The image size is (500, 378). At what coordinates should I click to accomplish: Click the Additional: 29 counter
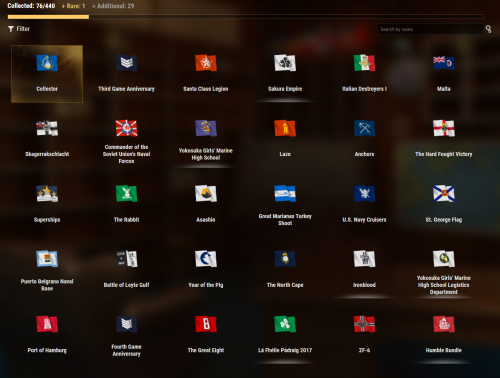pyautogui.click(x=113, y=6)
